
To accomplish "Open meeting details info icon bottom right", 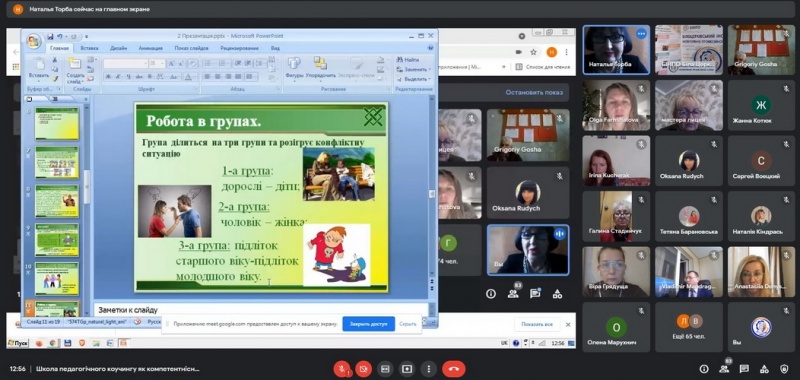I will (x=704, y=369).
